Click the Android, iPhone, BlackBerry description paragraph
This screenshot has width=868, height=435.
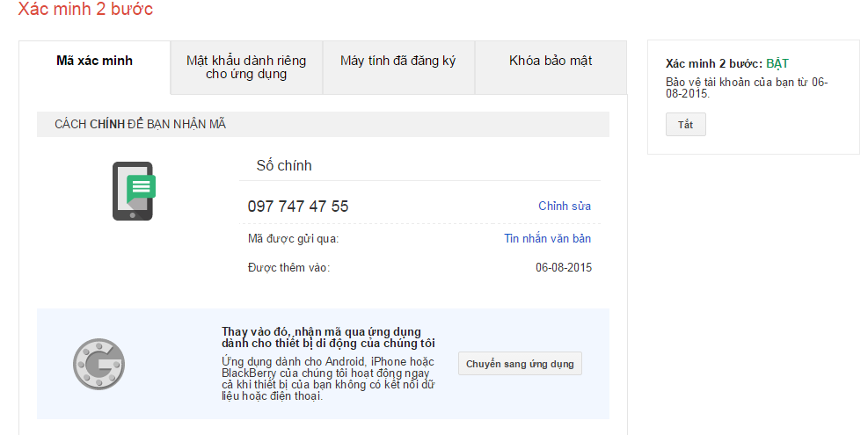pos(327,379)
